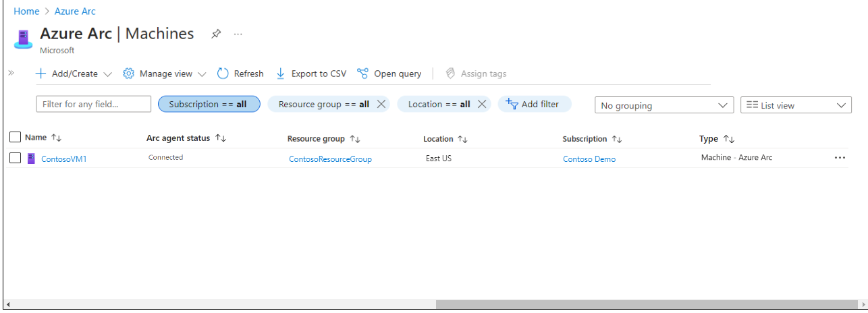Select the ContosoVM1 row checkbox

16,159
